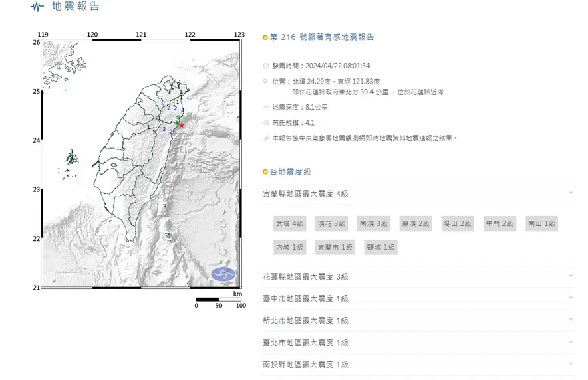Select the 澳花 3級 station tag
Image resolution: width=588 pixels, height=380 pixels.
tap(331, 223)
